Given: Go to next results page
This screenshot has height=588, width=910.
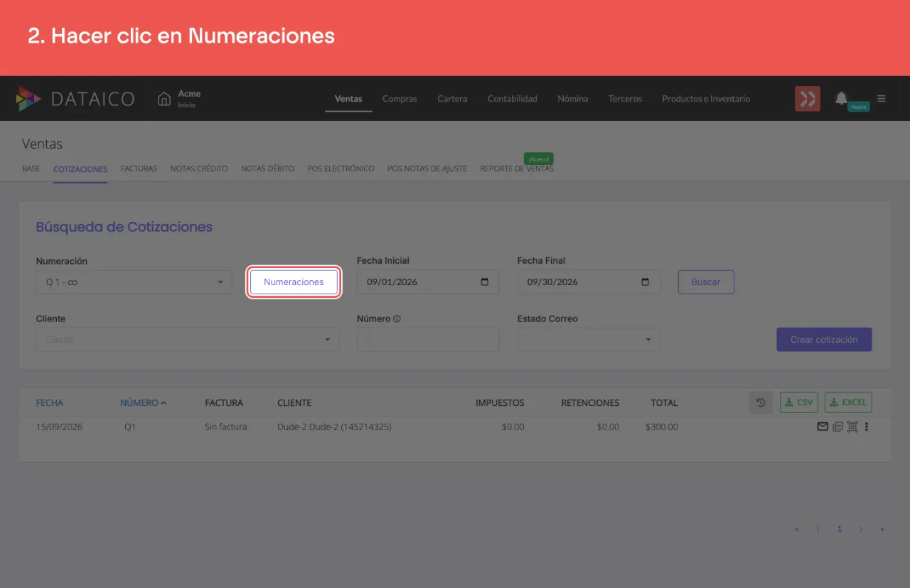Looking at the screenshot, I should coord(861,529).
